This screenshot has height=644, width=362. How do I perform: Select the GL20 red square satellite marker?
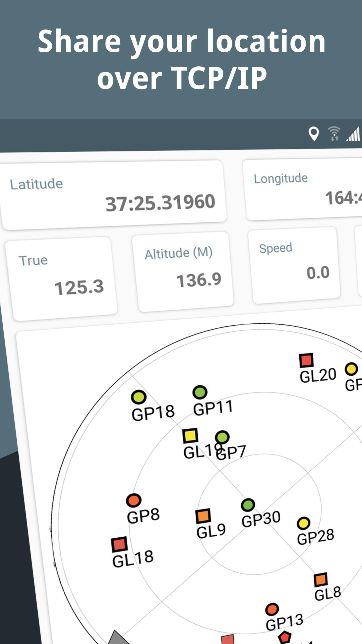coord(306,360)
